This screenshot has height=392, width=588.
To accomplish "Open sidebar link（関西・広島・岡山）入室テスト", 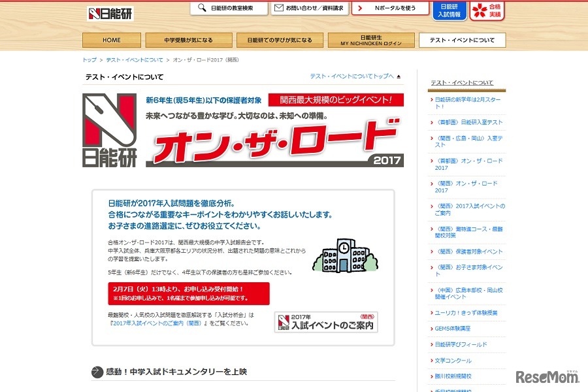I will [468, 141].
